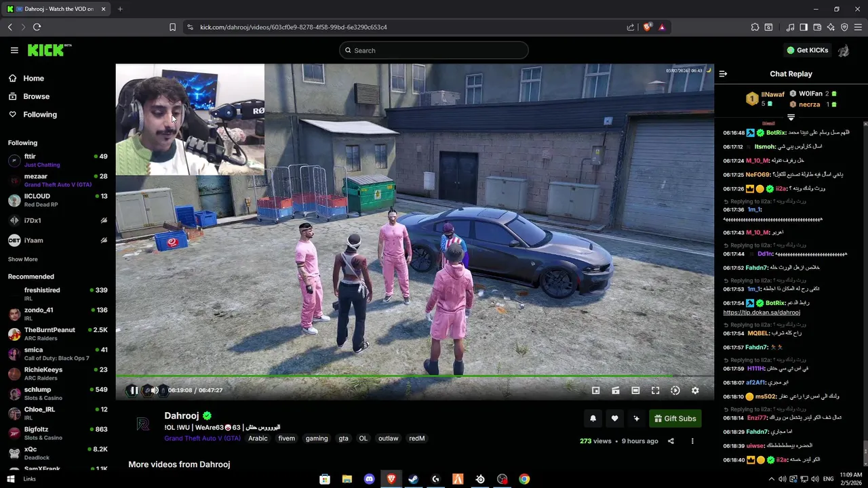Open Dahrooj channel avatar

(142, 424)
